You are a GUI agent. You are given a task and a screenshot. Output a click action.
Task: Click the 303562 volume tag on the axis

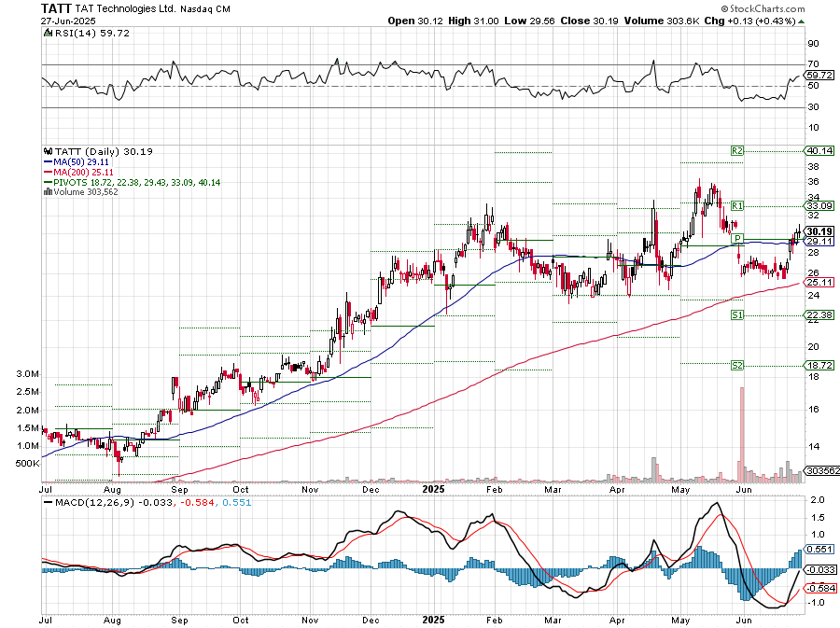pos(821,470)
